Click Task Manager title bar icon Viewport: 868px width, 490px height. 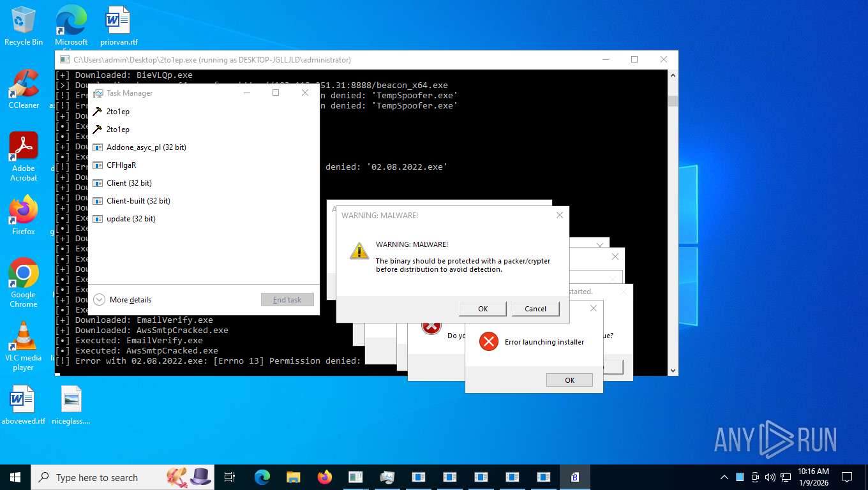tap(98, 93)
